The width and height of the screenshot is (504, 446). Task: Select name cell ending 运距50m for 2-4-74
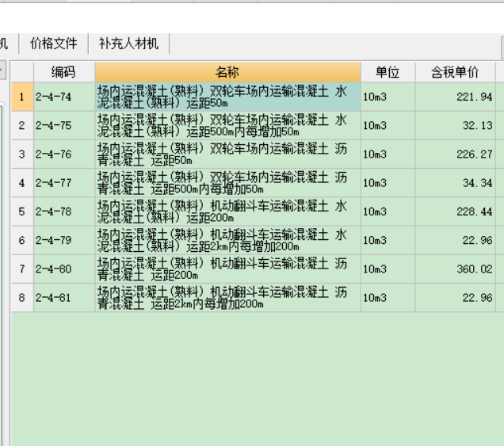tap(228, 97)
